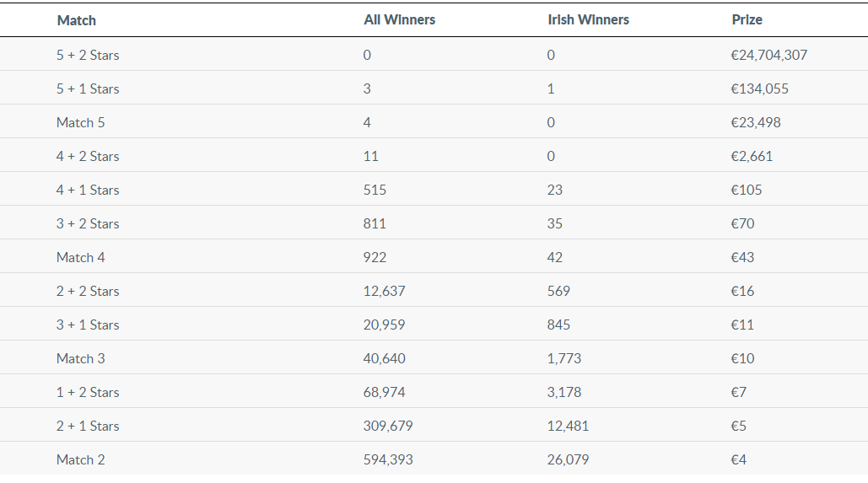Click the 309,679 all winners figure
Image resolution: width=868 pixels, height=483 pixels.
(388, 426)
